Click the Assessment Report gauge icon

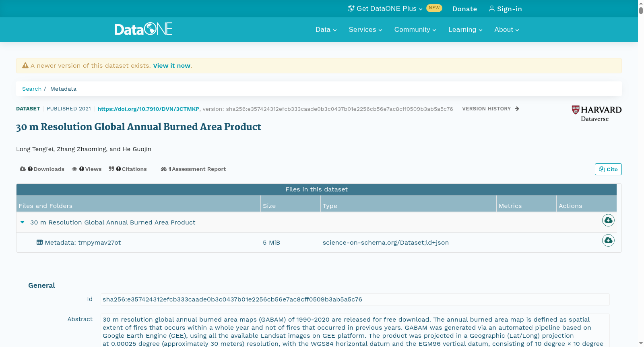(x=163, y=169)
